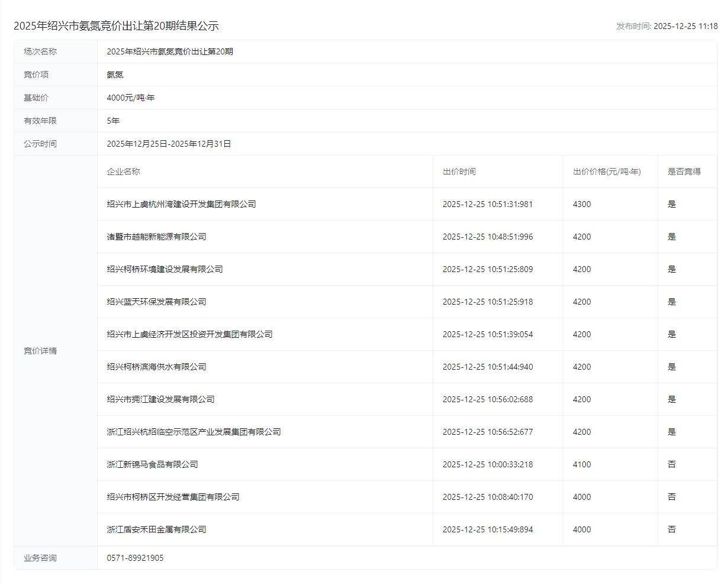The width and height of the screenshot is (728, 585).
Task: Click the 是否竞得 column header
Action: (x=684, y=172)
